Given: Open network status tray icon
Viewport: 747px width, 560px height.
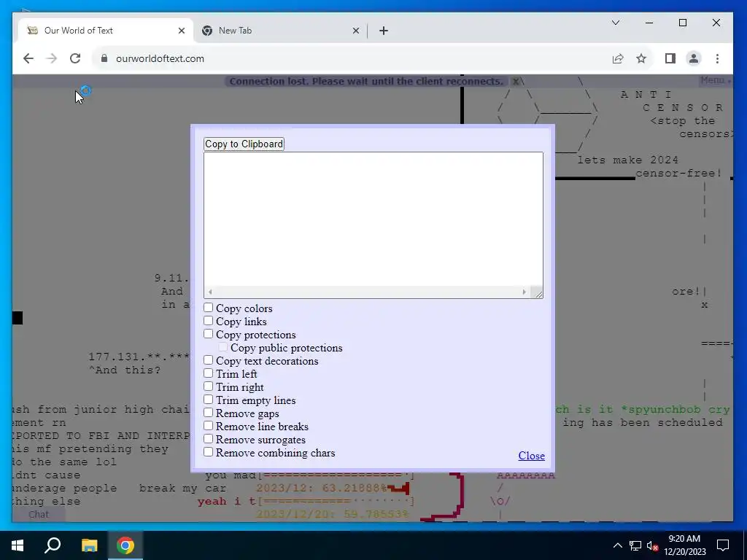Looking at the screenshot, I should click(x=635, y=545).
